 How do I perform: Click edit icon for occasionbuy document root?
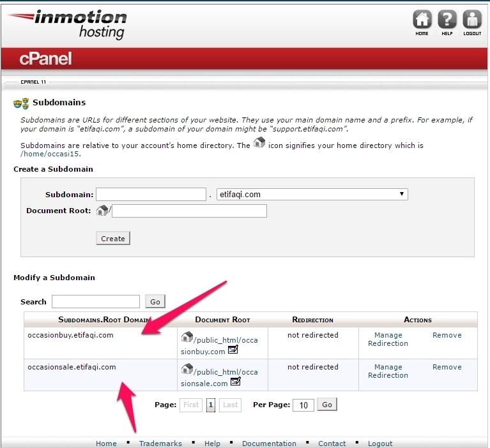(233, 350)
